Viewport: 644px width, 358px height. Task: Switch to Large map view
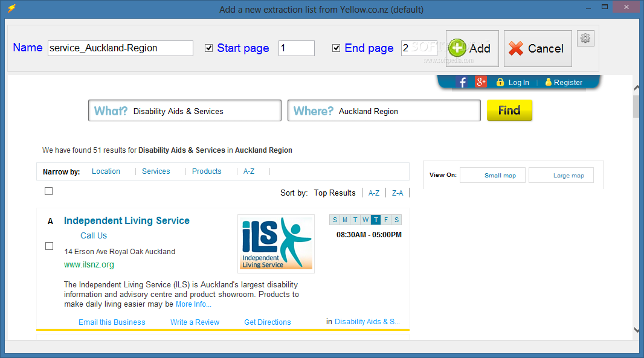tap(561, 175)
